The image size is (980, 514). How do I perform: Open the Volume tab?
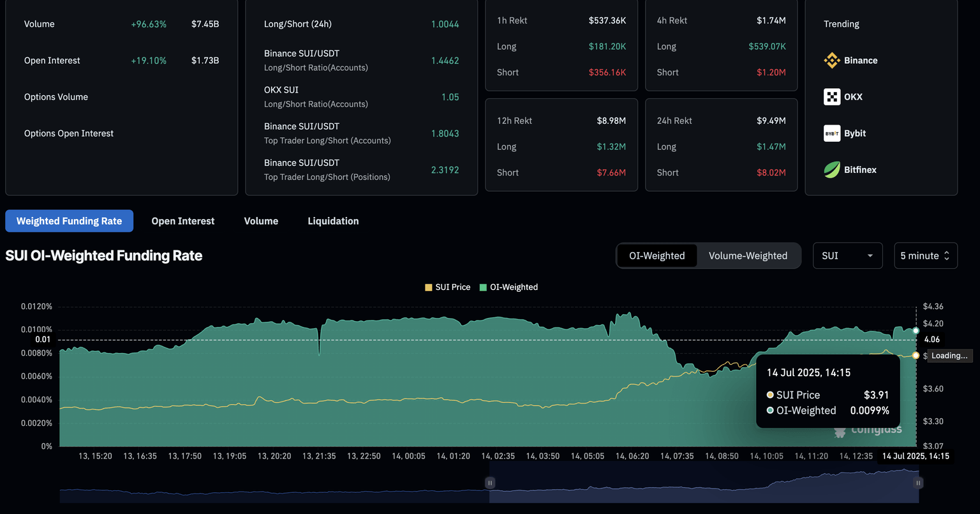[261, 221]
